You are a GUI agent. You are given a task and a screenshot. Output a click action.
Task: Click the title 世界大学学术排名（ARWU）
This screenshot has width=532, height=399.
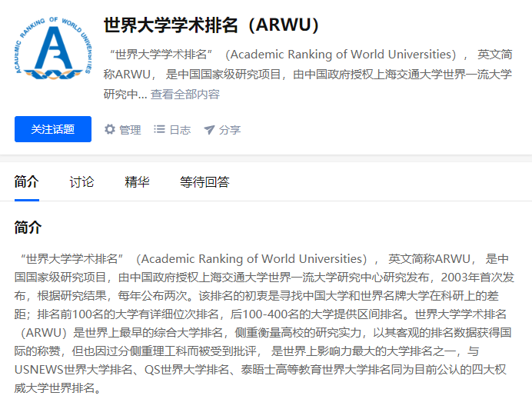211,25
